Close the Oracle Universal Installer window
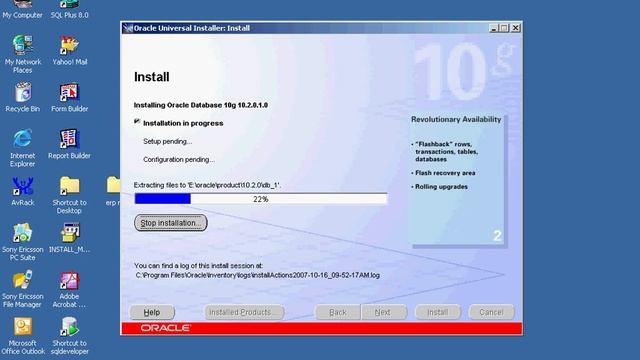Image resolution: width=640 pixels, height=360 pixels. click(x=516, y=28)
